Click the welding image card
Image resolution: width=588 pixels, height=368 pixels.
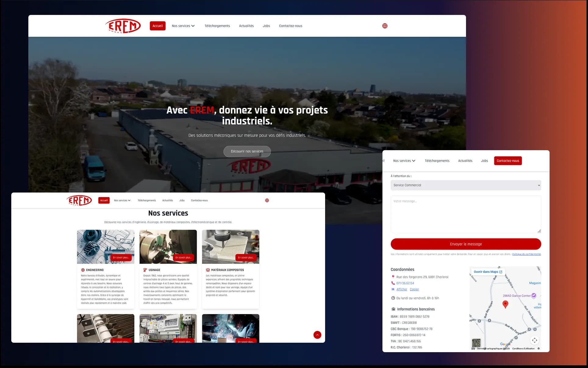coord(231,328)
